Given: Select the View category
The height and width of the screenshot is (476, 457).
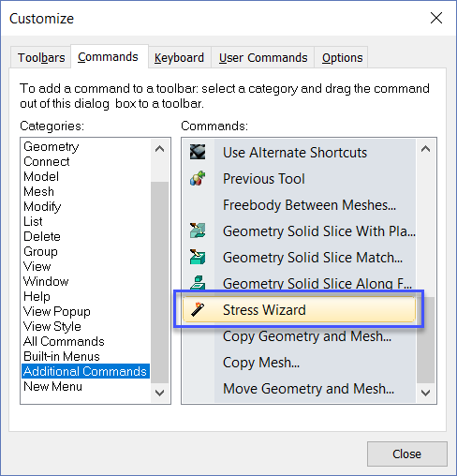Looking at the screenshot, I should point(85,266).
